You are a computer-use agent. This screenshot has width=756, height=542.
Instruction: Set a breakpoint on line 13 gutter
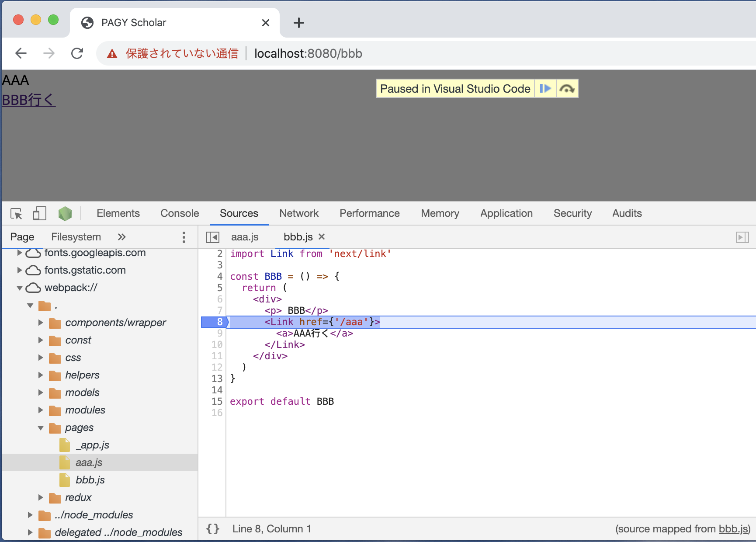point(217,379)
